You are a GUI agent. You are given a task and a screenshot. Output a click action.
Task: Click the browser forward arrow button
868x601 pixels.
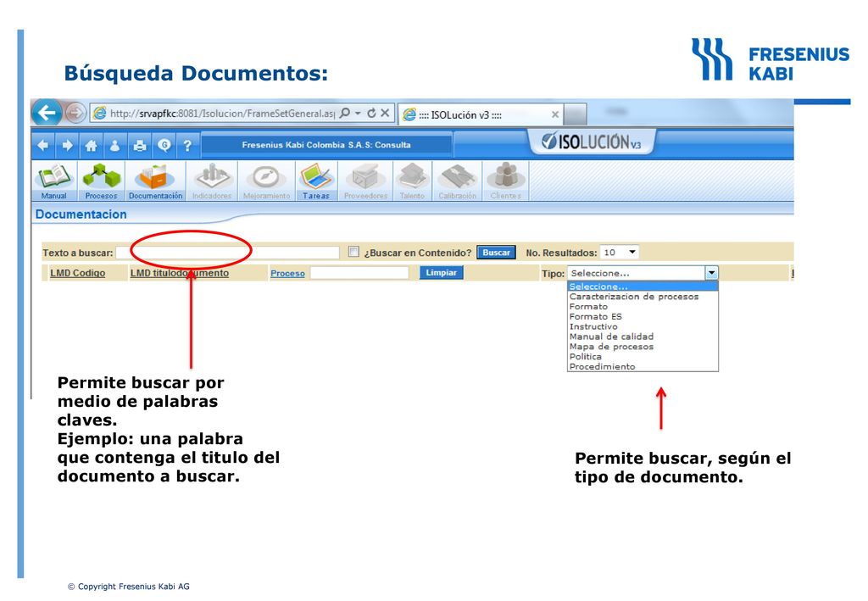click(x=75, y=113)
